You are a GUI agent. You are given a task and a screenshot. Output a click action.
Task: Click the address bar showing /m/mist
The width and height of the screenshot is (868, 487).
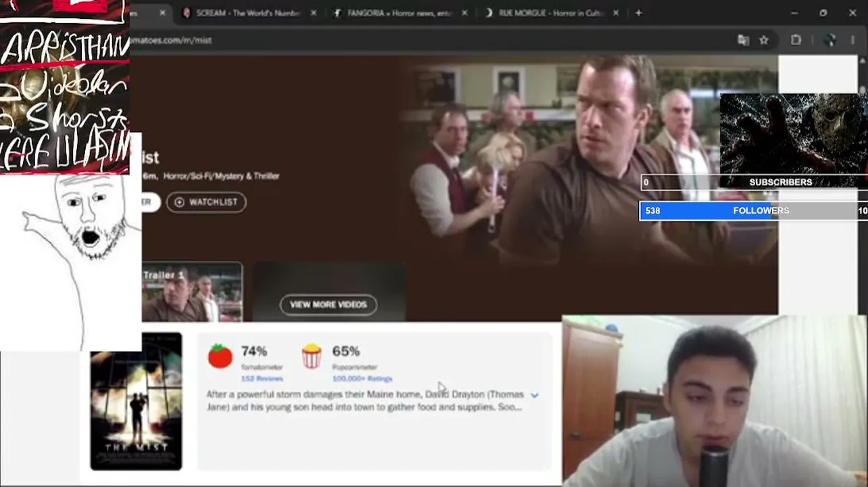pyautogui.click(x=426, y=41)
